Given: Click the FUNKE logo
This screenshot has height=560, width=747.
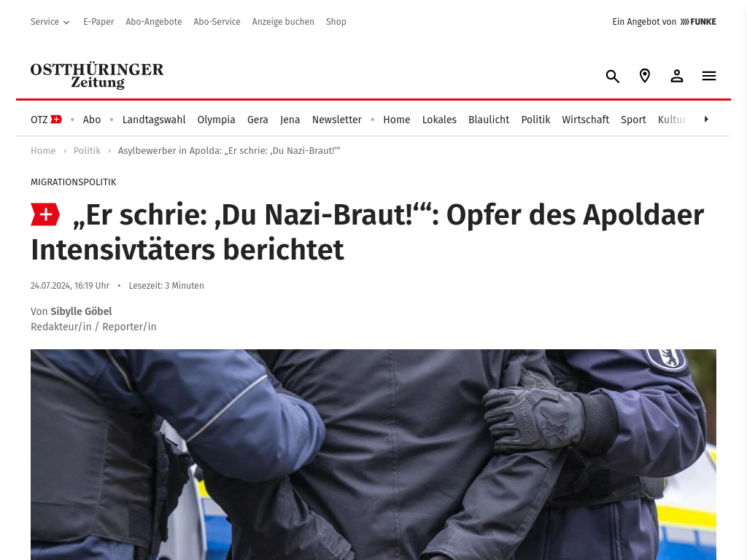Looking at the screenshot, I should pos(698,22).
